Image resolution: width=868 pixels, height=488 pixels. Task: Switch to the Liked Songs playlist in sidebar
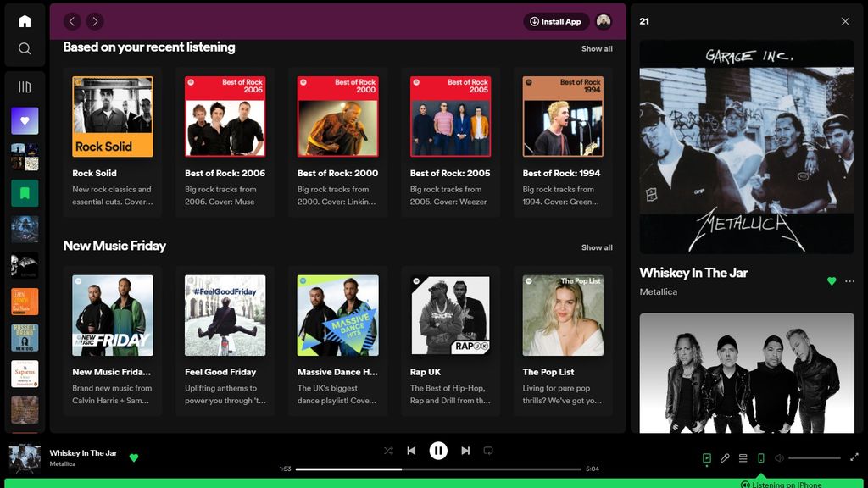(24, 120)
